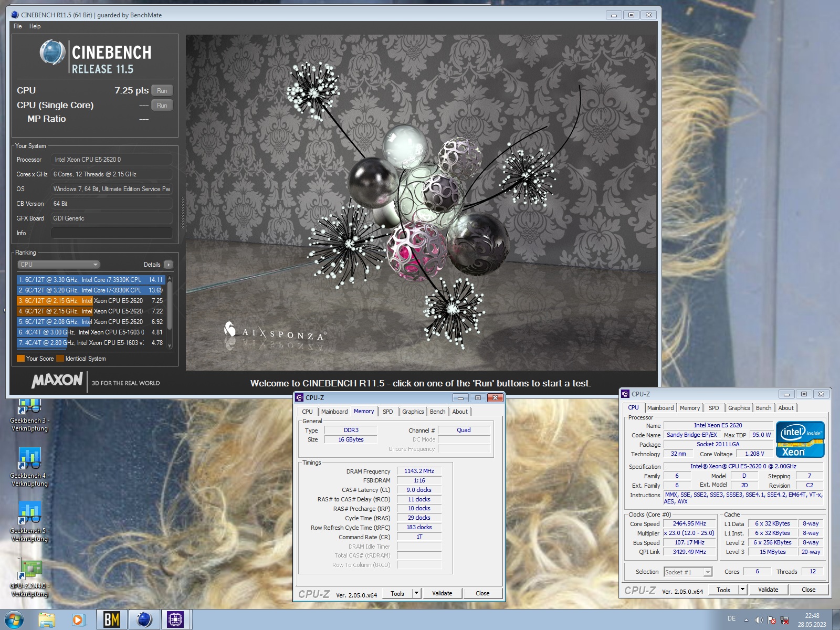
Task: Open About tab in Memory CPU-Z window
Action: pyautogui.click(x=460, y=412)
